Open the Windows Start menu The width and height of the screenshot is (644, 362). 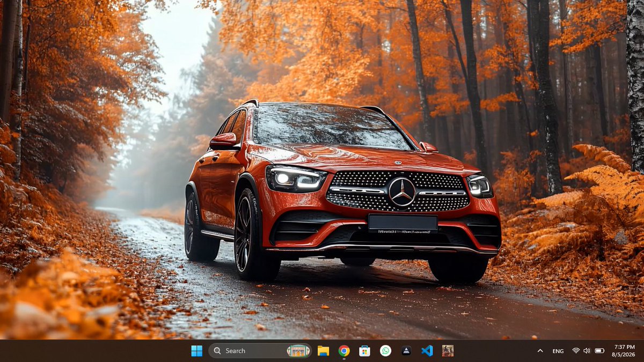(x=197, y=351)
